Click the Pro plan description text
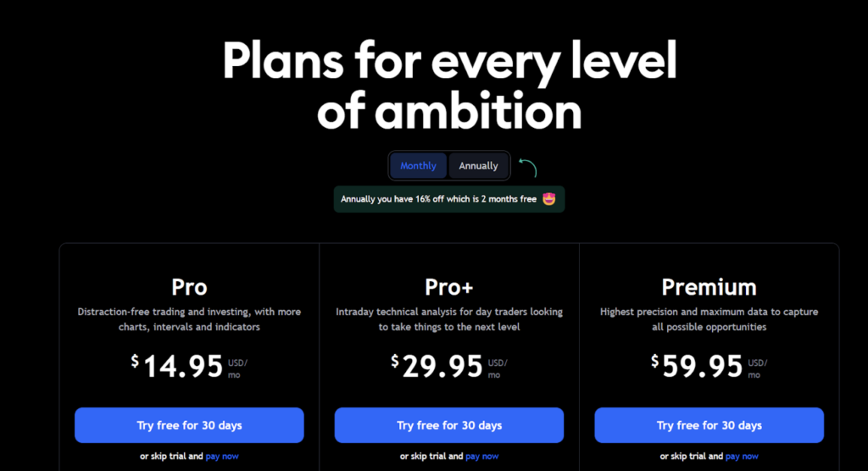868x471 pixels. coord(189,319)
